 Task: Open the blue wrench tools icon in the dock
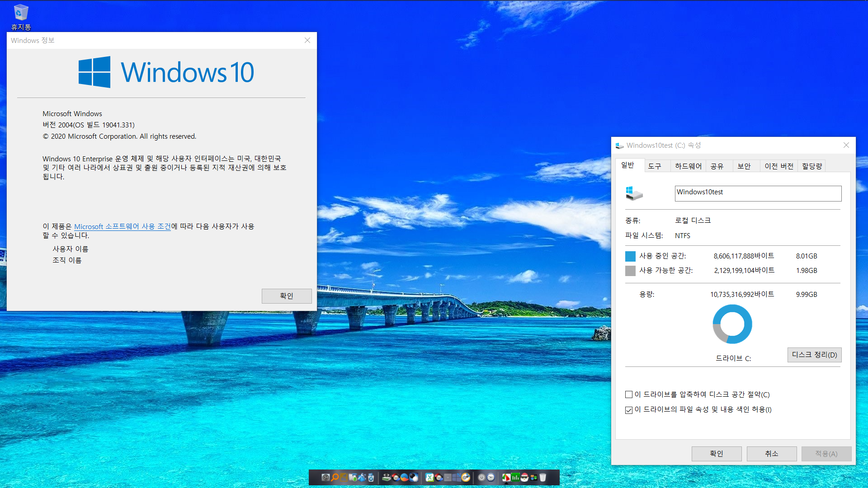(x=362, y=477)
